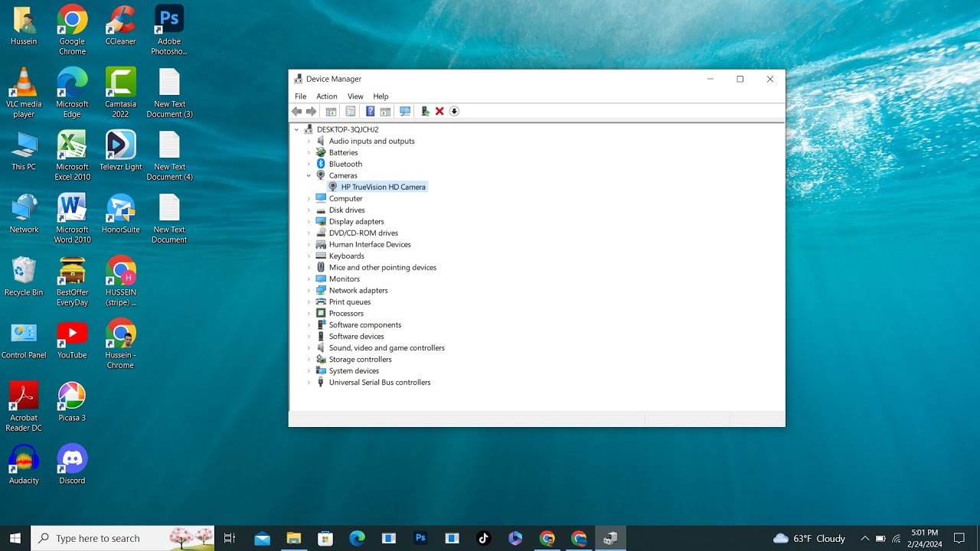The width and height of the screenshot is (980, 551).
Task: Select Human Interface Devices row
Action: tap(363, 245)
